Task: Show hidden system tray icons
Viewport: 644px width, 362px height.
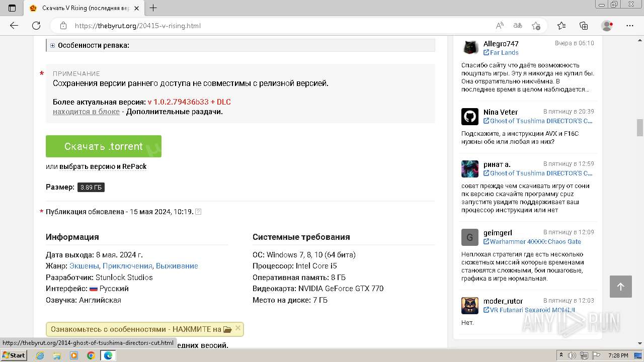Action: click(x=561, y=355)
